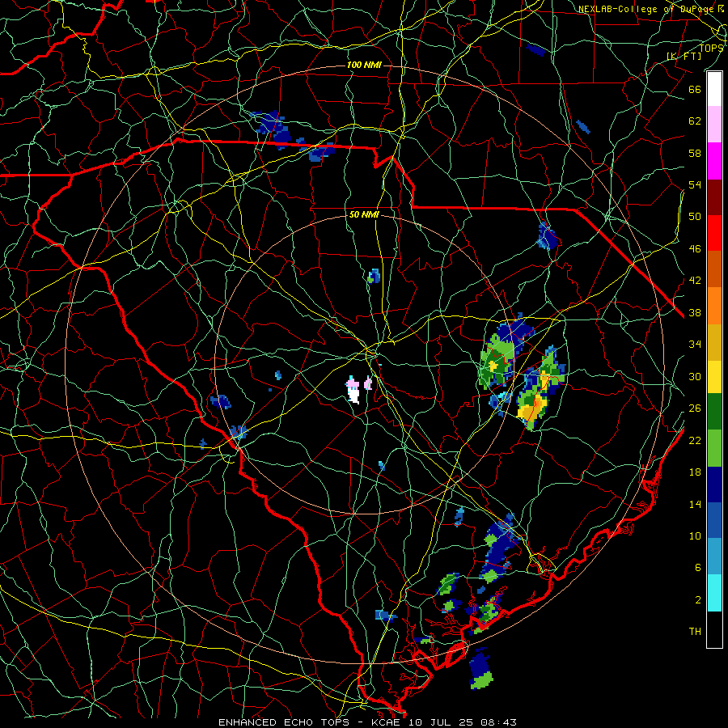Select the magenta swatch in the legend

(x=714, y=161)
